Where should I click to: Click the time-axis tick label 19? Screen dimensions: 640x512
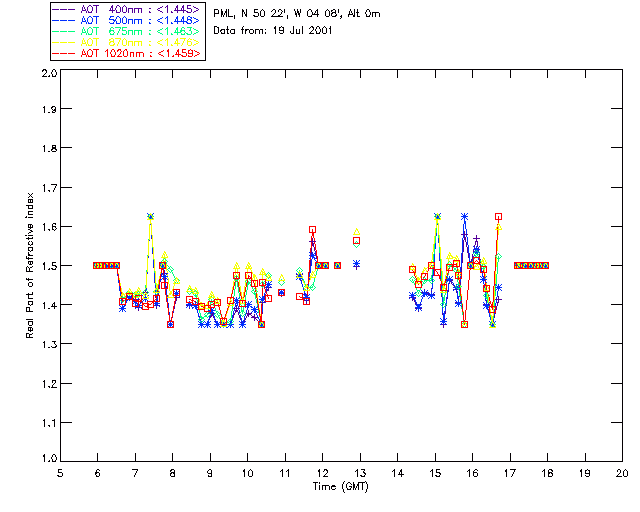[x=585, y=473]
